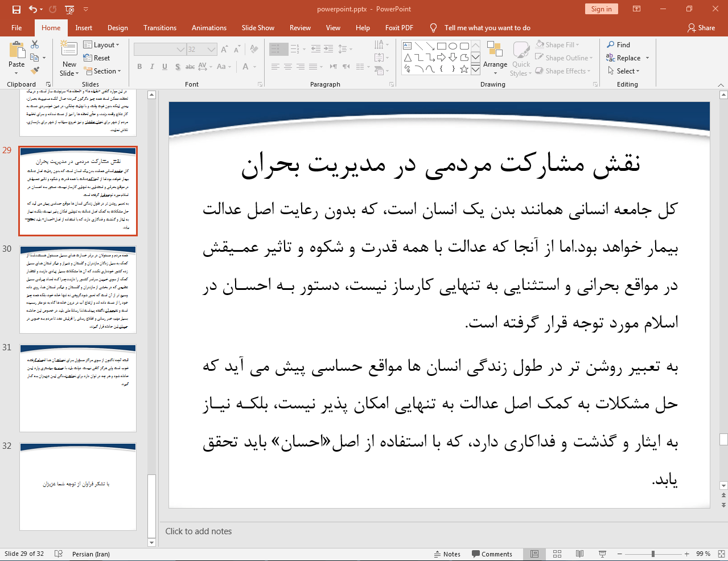The height and width of the screenshot is (561, 728).
Task: Open the File tab
Action: (17, 28)
